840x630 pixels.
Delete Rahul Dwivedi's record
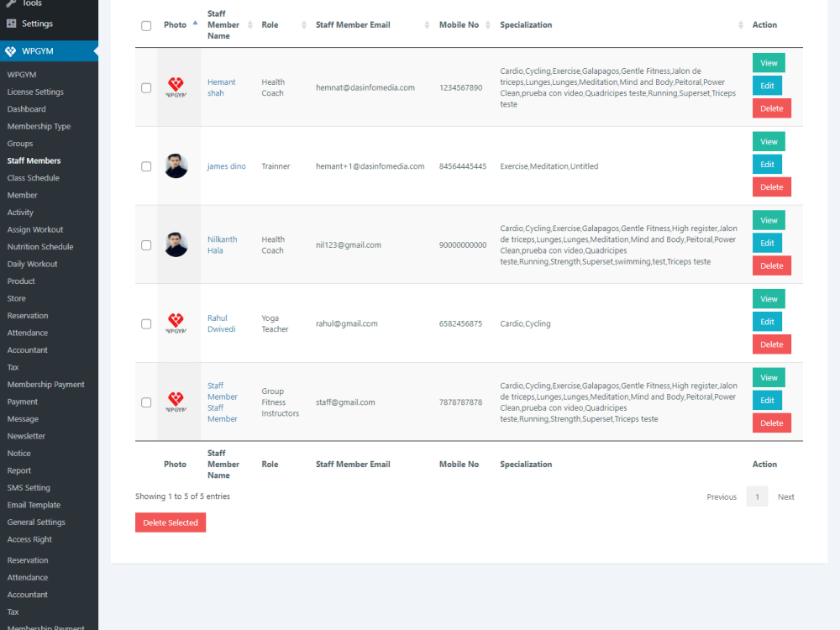(771, 344)
